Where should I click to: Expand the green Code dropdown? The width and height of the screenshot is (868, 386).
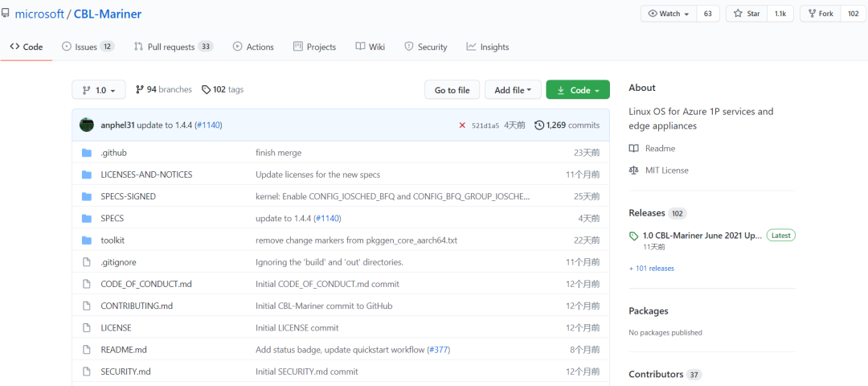(578, 90)
